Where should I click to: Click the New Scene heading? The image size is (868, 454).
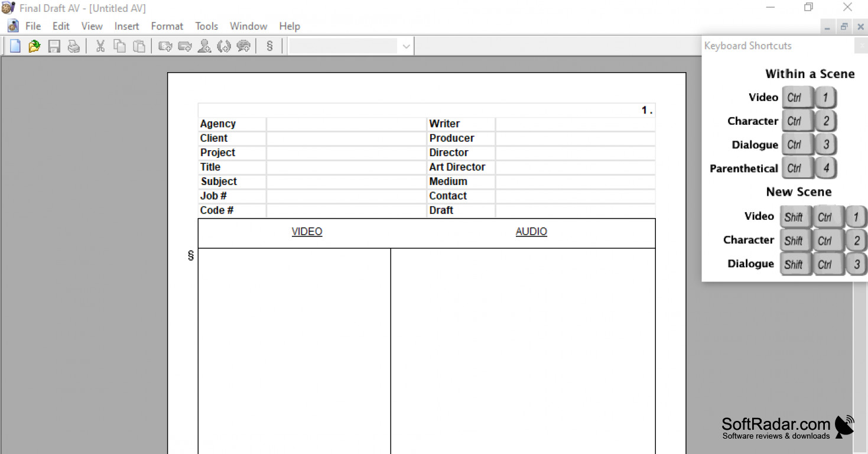coord(798,192)
